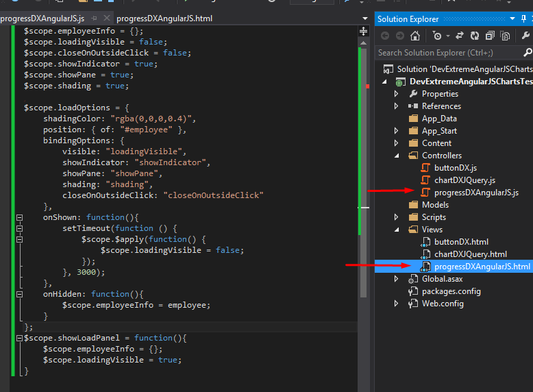This screenshot has height=392, width=533.
Task: Collapse the setTimeout function outline
Action: [19, 228]
